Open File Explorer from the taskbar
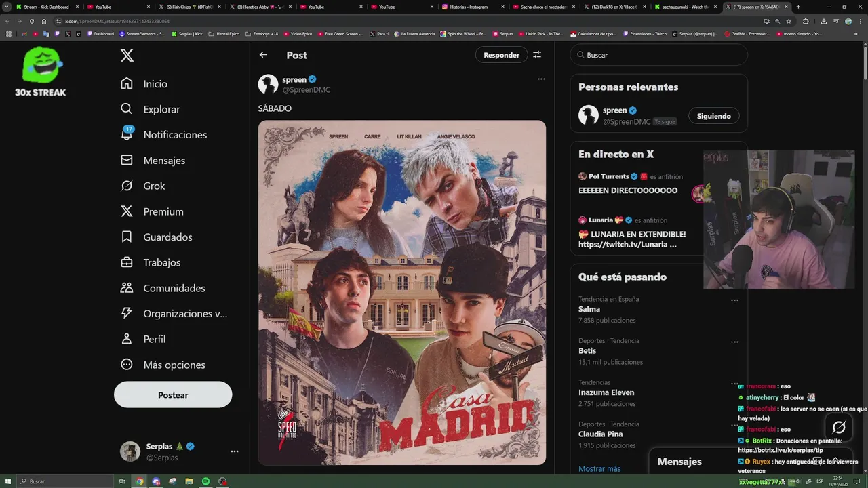868x488 pixels. [189, 481]
